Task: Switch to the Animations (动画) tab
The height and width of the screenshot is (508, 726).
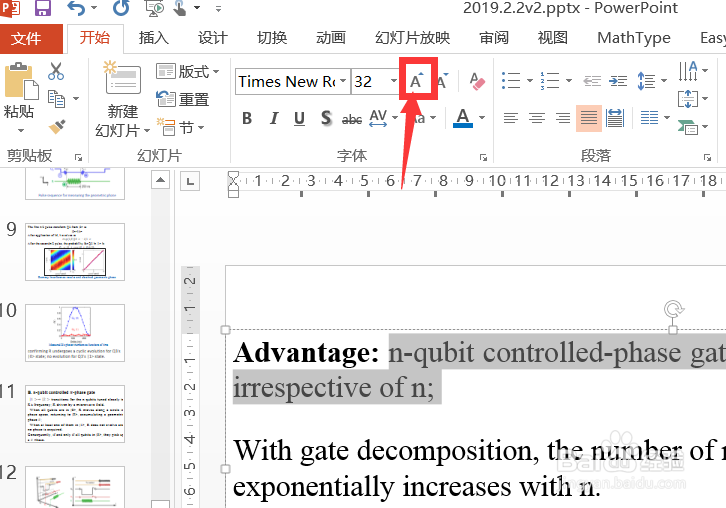Action: [x=331, y=38]
